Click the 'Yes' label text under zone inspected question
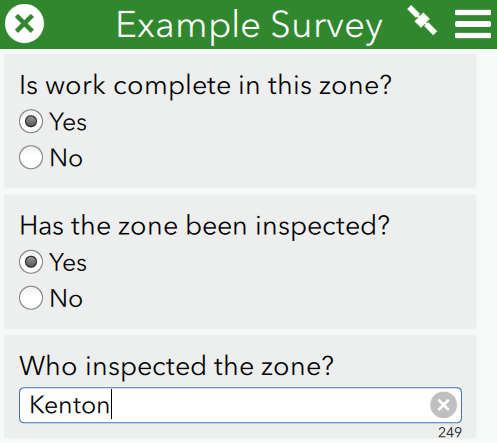The height and width of the screenshot is (443, 497). pos(68,263)
